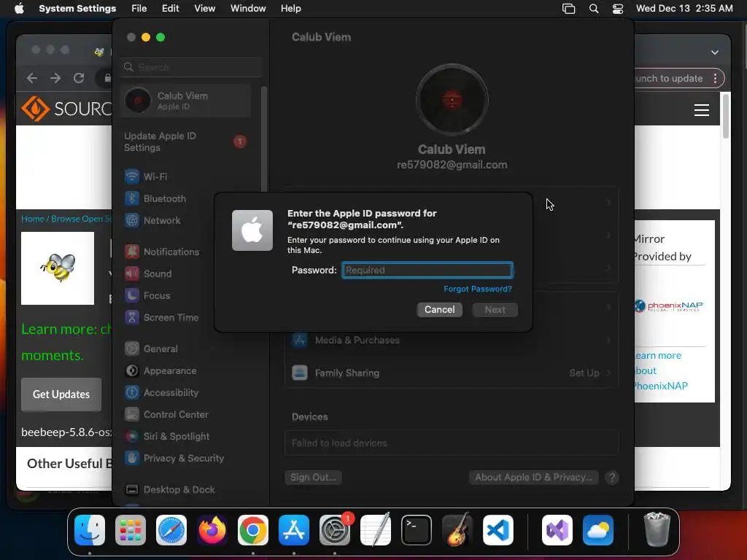The image size is (747, 560).
Task: Launch GarageBand from the Dock
Action: (x=457, y=530)
